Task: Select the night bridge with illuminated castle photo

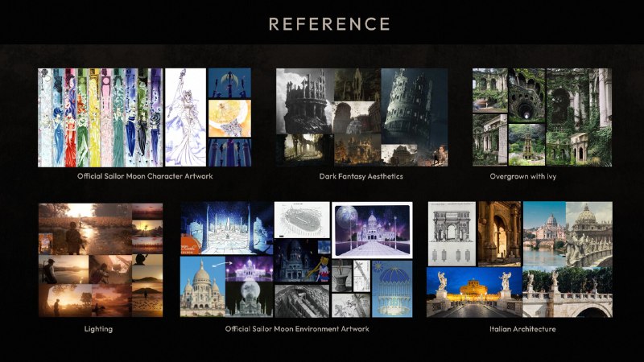Action: point(474,292)
